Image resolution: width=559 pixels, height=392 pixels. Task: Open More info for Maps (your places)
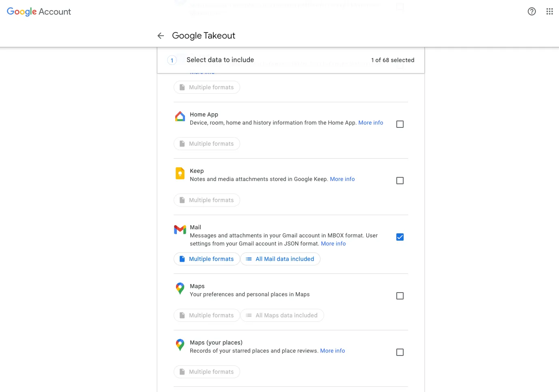333,351
